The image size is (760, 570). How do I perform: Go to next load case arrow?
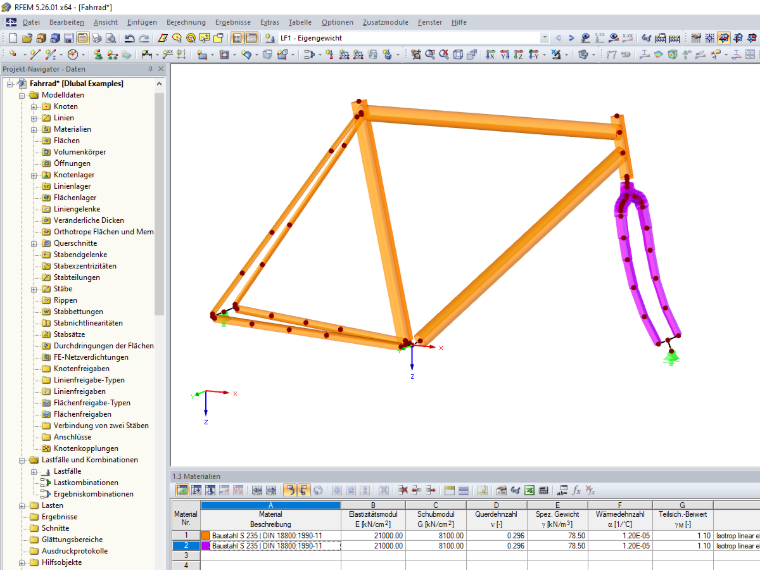(571, 38)
